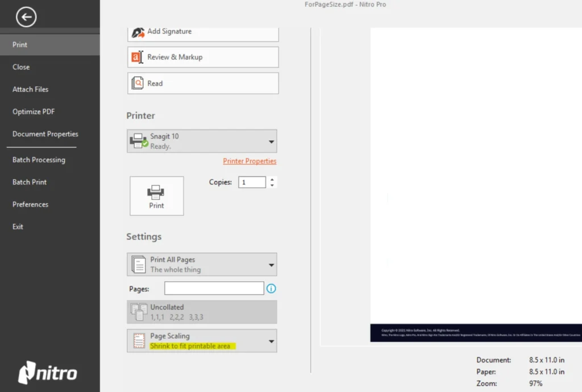The width and height of the screenshot is (582, 392).
Task: Open Optimize PDF menu item
Action: (34, 111)
